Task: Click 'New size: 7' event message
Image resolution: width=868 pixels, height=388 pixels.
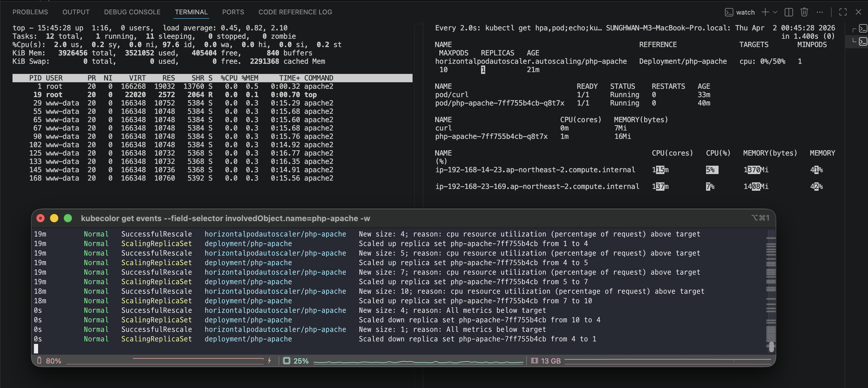Action: (529, 272)
